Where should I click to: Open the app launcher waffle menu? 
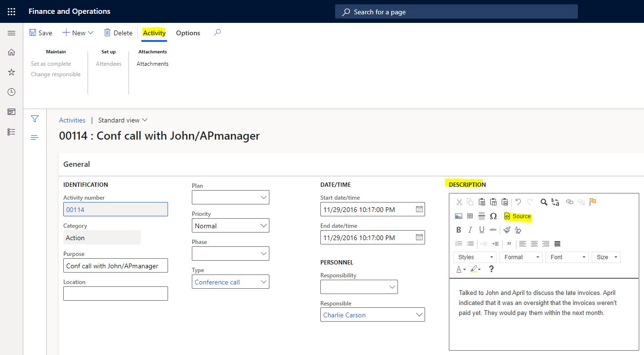[x=11, y=11]
